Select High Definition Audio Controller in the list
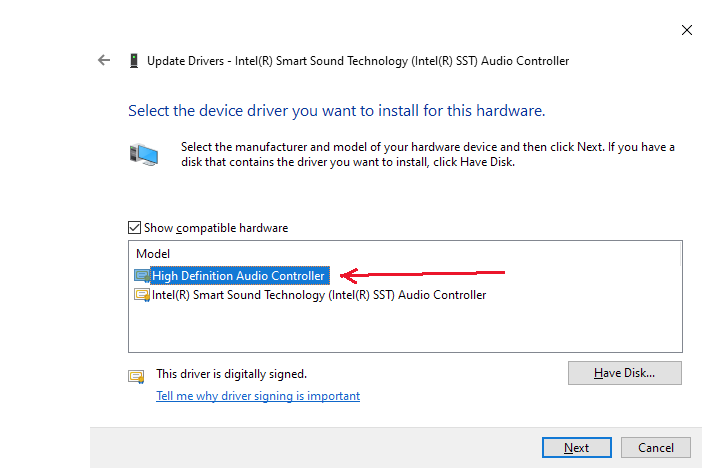720x476 pixels. [x=240, y=275]
